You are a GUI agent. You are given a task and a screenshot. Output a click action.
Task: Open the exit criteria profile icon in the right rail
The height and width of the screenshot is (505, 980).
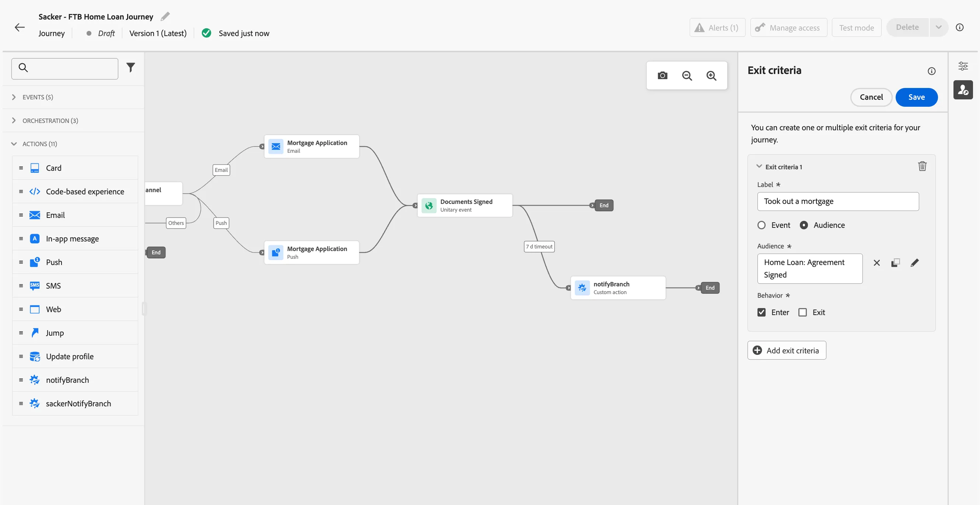coord(963,90)
